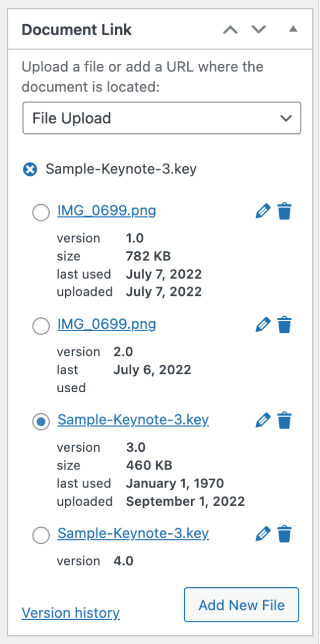Open the File Upload dropdown
This screenshot has height=644, width=320.
[x=161, y=118]
